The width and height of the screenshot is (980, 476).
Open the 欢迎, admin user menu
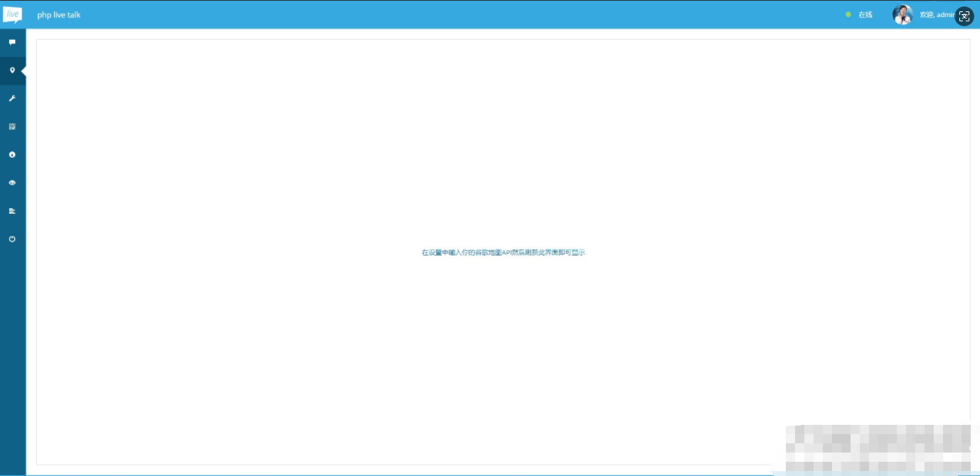click(935, 15)
